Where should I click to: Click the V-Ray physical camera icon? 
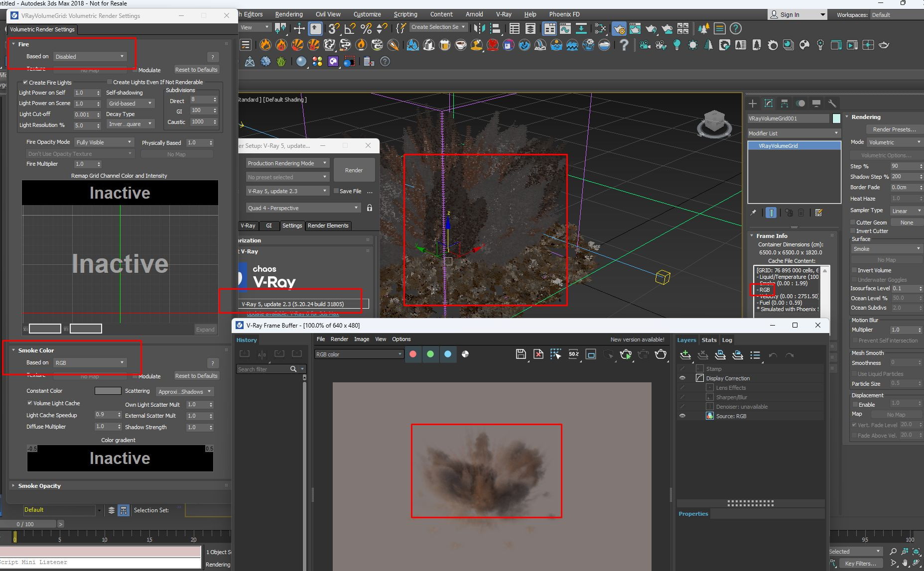[x=645, y=45]
